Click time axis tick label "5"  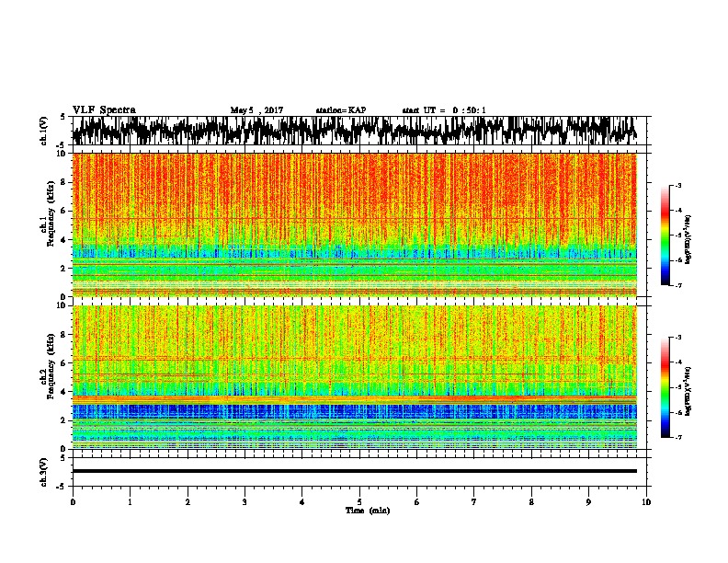click(359, 502)
